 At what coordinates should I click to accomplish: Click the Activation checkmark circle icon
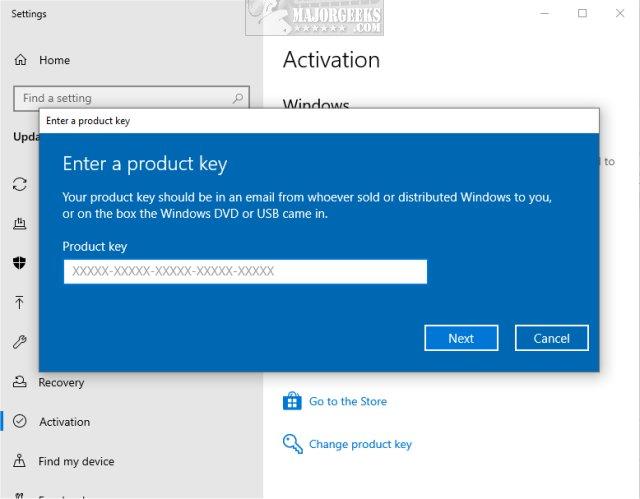point(20,421)
